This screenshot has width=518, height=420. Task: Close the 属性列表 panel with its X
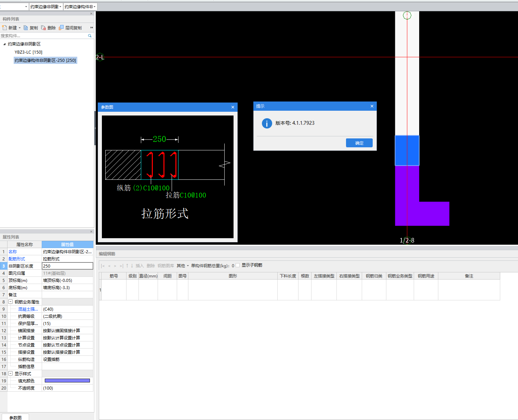click(x=91, y=232)
